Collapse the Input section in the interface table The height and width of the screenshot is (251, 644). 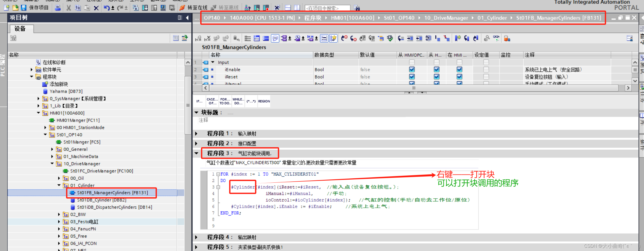tap(213, 62)
